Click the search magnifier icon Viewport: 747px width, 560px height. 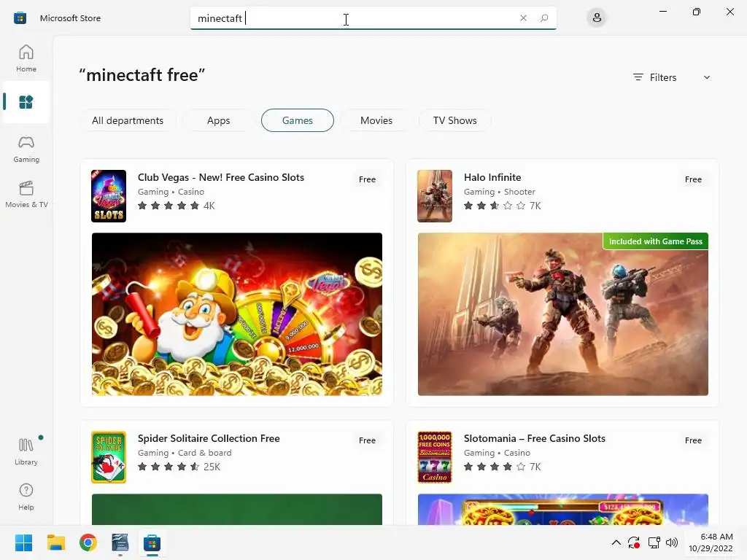(x=544, y=18)
